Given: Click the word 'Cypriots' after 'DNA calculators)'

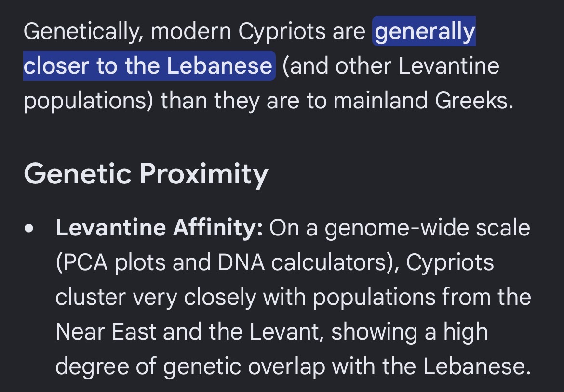Looking at the screenshot, I should tap(450, 262).
